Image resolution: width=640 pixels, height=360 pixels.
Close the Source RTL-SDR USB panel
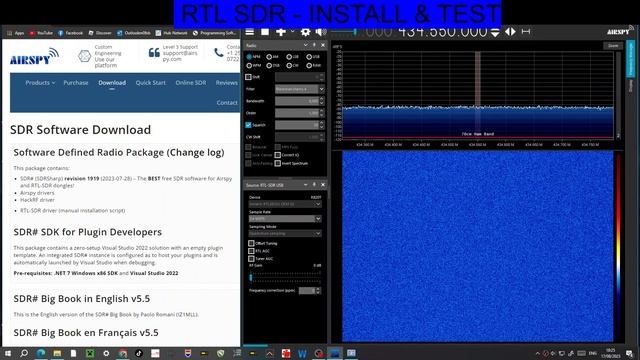(x=323, y=185)
